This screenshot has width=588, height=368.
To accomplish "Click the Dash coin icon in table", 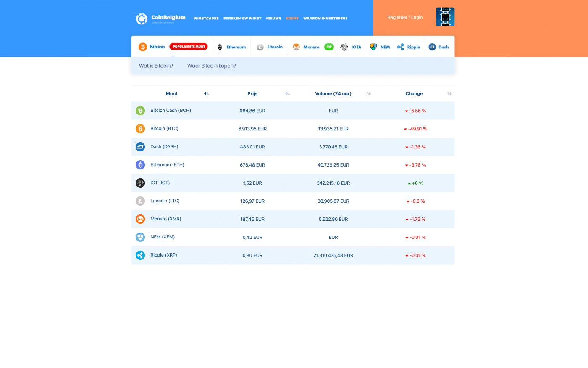I will pyautogui.click(x=140, y=147).
